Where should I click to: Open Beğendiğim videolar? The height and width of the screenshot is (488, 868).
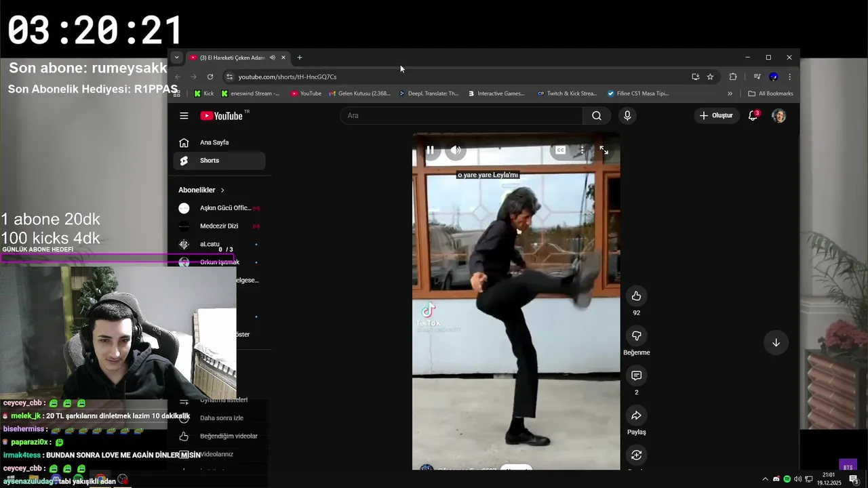pos(219,436)
